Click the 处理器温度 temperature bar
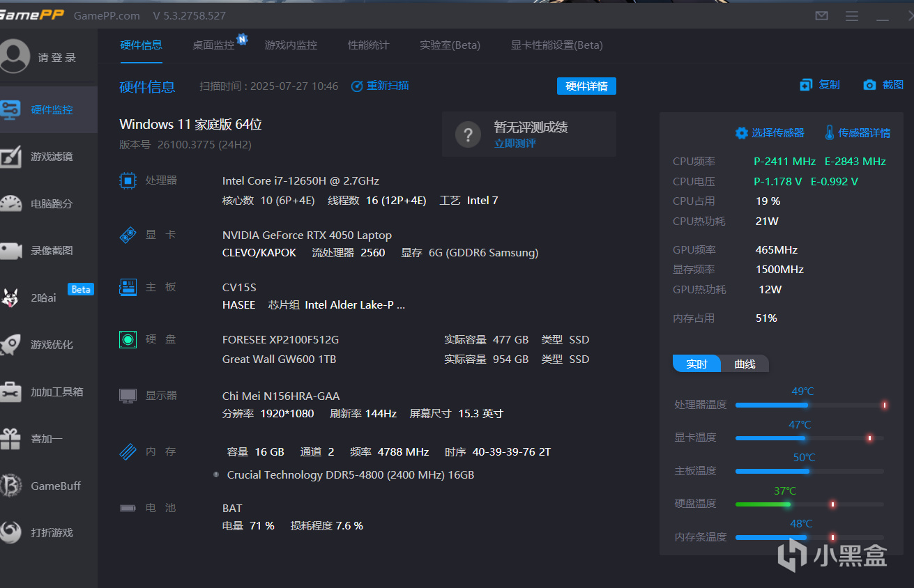This screenshot has width=914, height=588. [809, 405]
